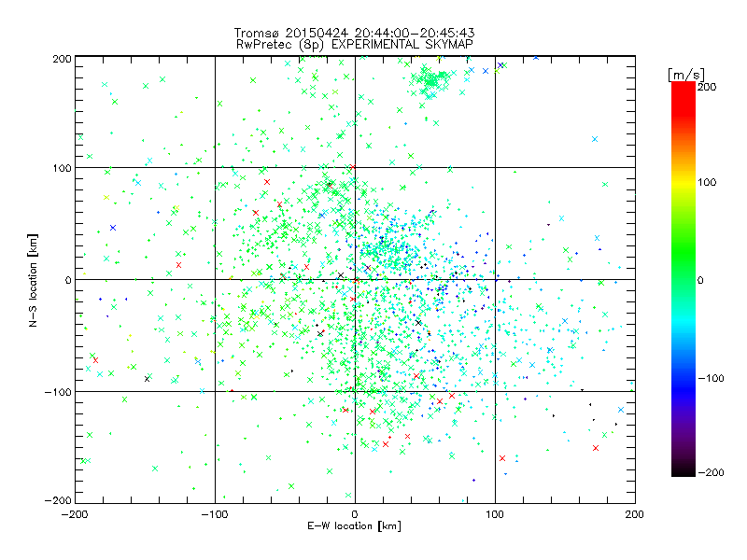Image resolution: width=747 pixels, height=560 pixels.
Task: Click the x-axis tick label '200'
Action: click(x=635, y=514)
